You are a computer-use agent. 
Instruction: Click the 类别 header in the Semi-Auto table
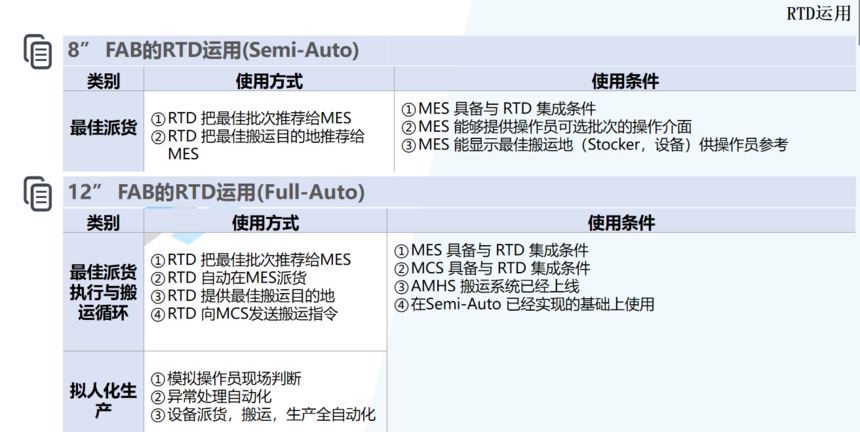[x=103, y=81]
